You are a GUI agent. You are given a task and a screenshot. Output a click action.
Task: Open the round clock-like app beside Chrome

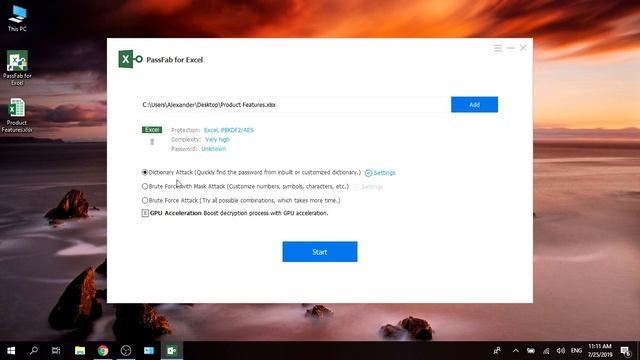tap(126, 351)
